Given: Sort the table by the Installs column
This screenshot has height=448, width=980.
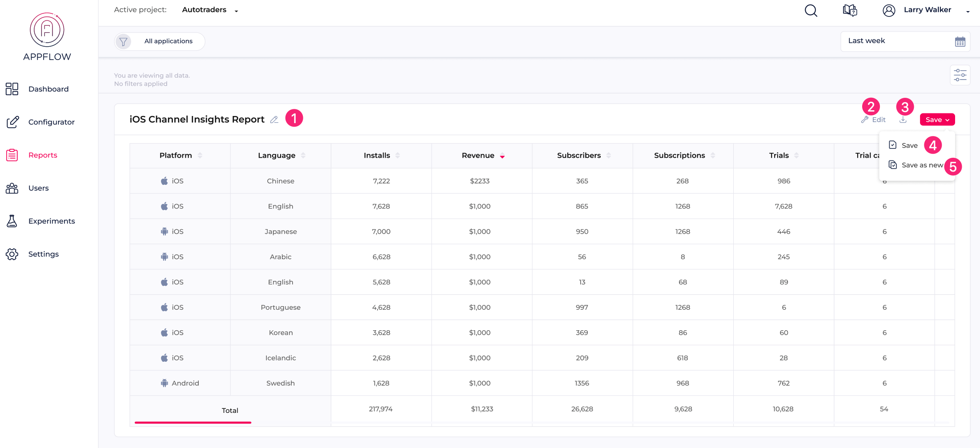Looking at the screenshot, I should click(397, 155).
